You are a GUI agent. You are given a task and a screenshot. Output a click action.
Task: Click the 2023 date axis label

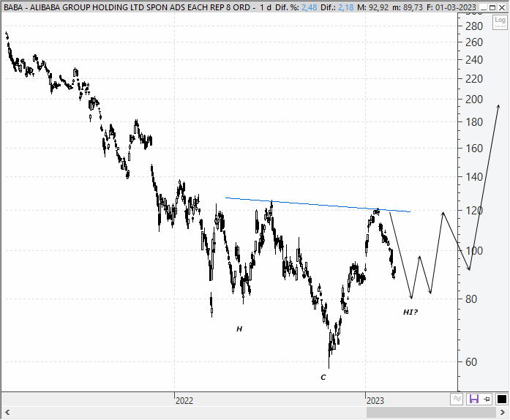(375, 400)
